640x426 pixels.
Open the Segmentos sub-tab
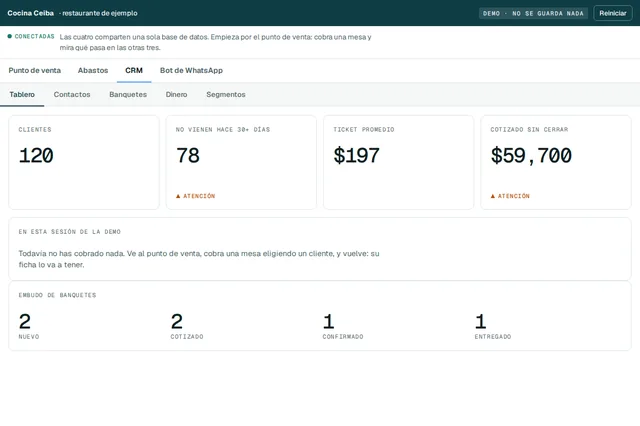[226, 94]
